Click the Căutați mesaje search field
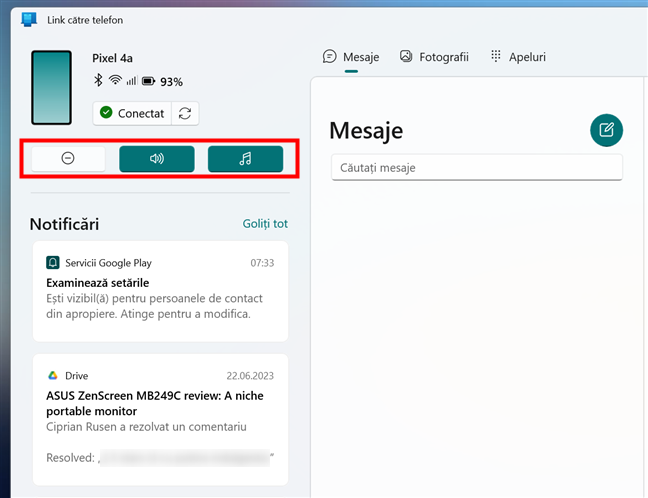Viewport: 648px width, 498px height. (476, 167)
